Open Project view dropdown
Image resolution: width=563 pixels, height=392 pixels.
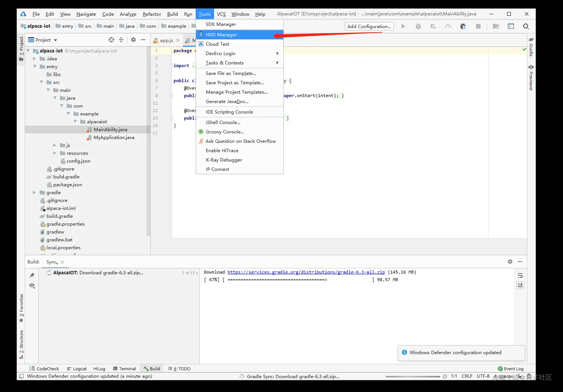click(x=43, y=40)
